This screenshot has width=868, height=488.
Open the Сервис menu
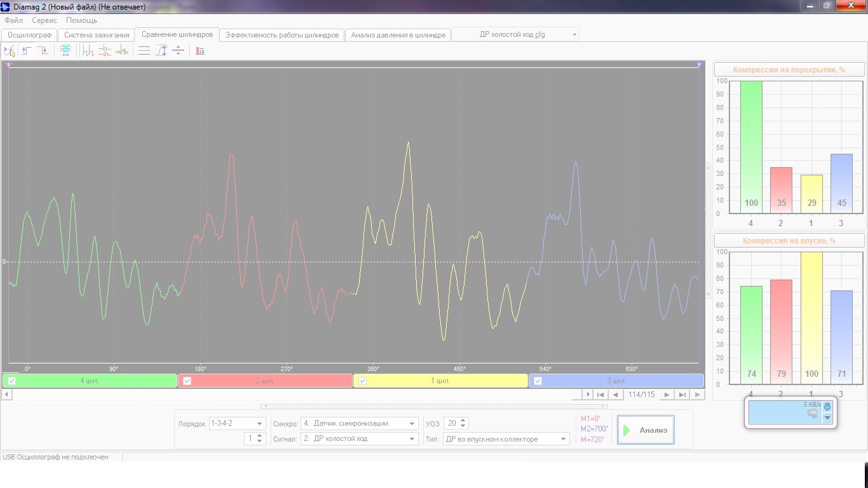click(x=44, y=20)
